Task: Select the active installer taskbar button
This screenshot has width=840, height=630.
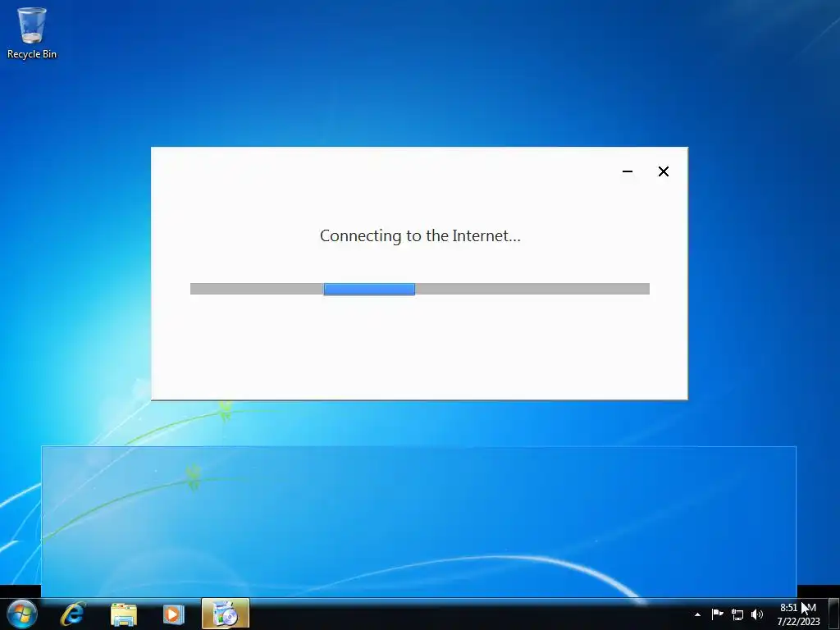Action: [x=226, y=614]
